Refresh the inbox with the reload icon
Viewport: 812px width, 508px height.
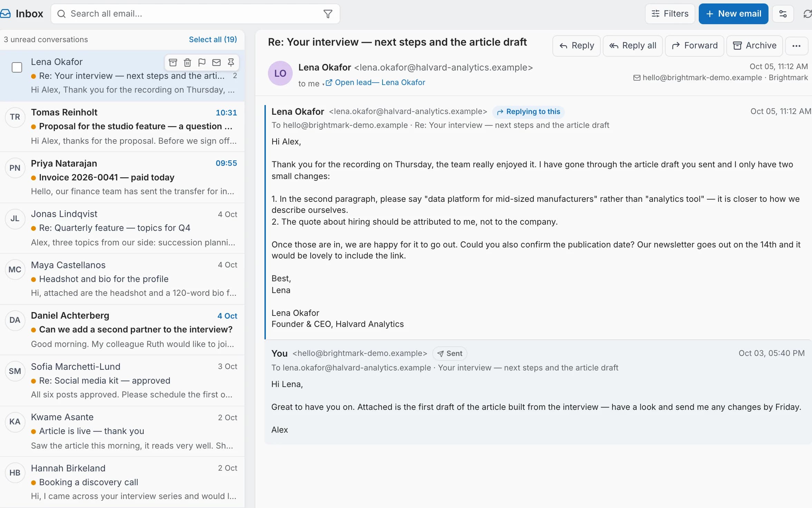coord(808,14)
